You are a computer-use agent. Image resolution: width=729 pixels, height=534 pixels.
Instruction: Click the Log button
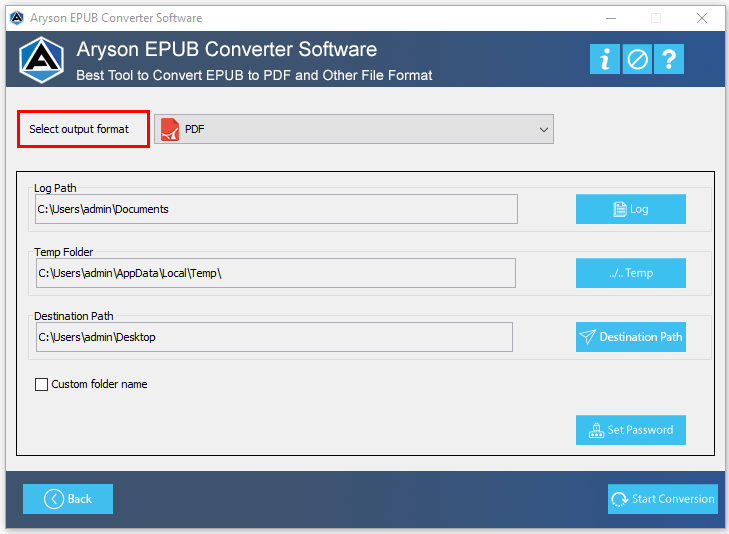pyautogui.click(x=630, y=209)
